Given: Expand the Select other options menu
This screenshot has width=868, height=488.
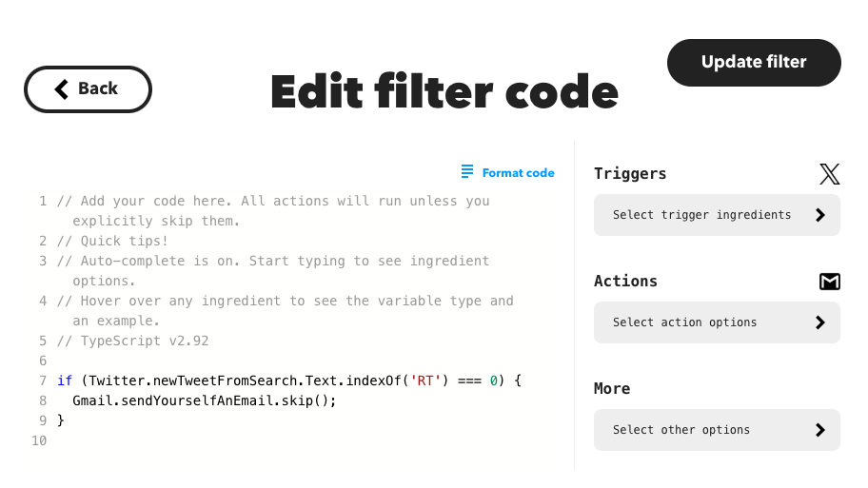Looking at the screenshot, I should pos(681,430).
